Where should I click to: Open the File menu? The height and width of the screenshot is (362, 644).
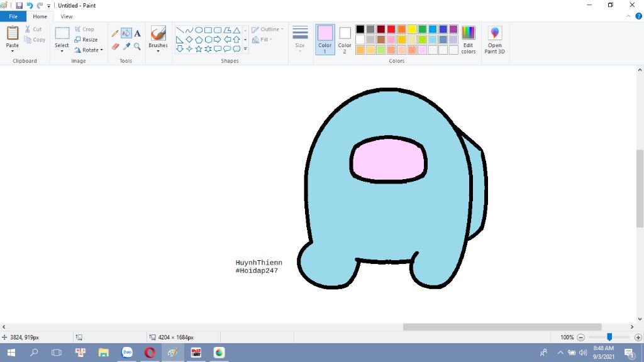(x=13, y=16)
